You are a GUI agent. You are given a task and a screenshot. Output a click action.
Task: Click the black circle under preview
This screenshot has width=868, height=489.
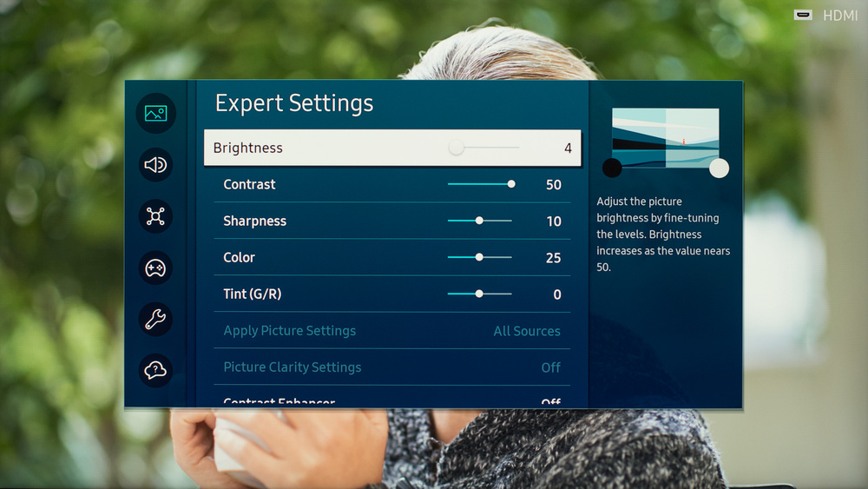coord(612,168)
